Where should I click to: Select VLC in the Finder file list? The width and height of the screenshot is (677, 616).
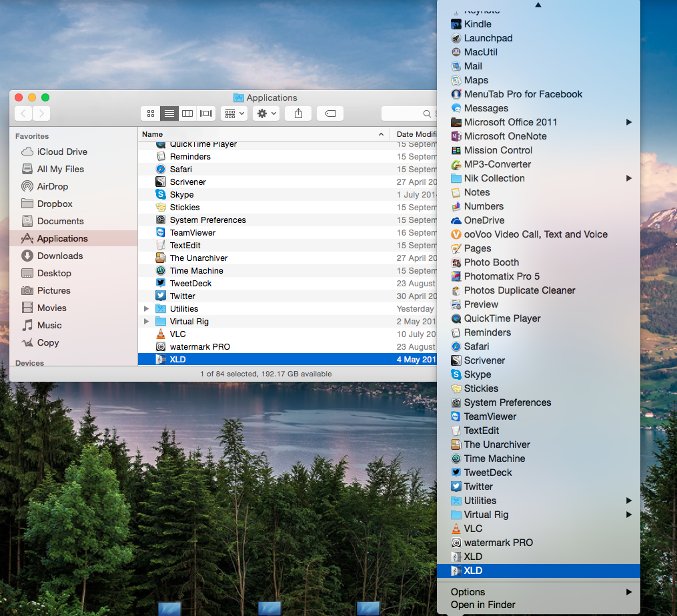pyautogui.click(x=287, y=334)
